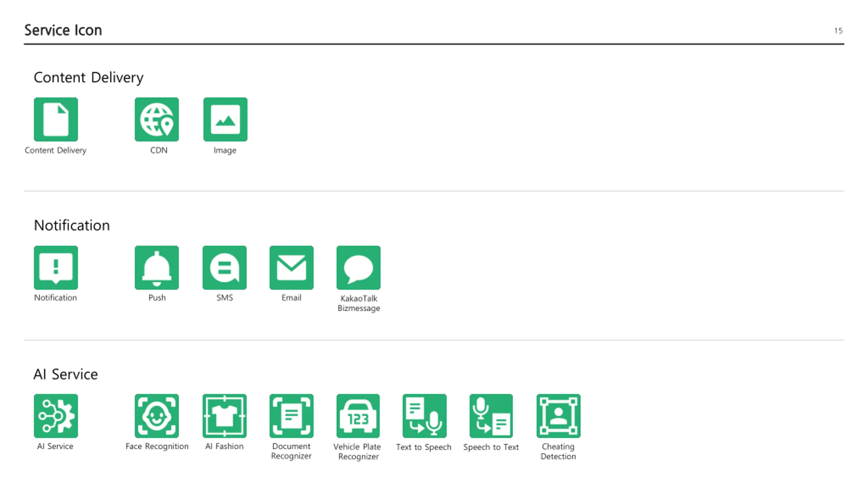The width and height of the screenshot is (868, 488).
Task: Select the SMS chat bubble icon
Action: 224,268
